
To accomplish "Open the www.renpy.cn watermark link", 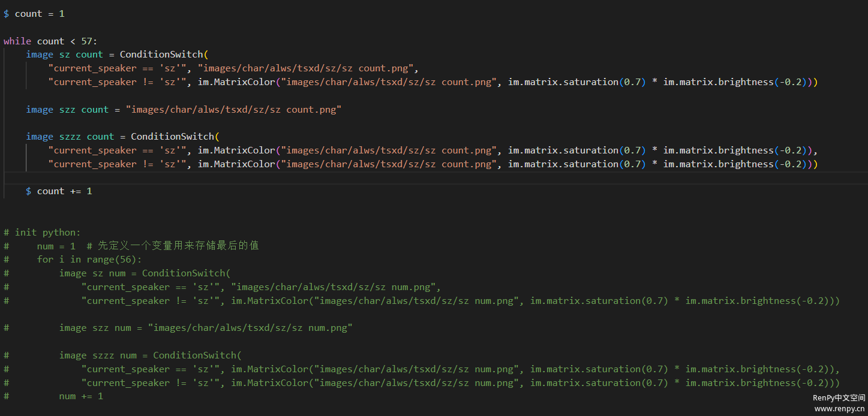I will pyautogui.click(x=839, y=409).
